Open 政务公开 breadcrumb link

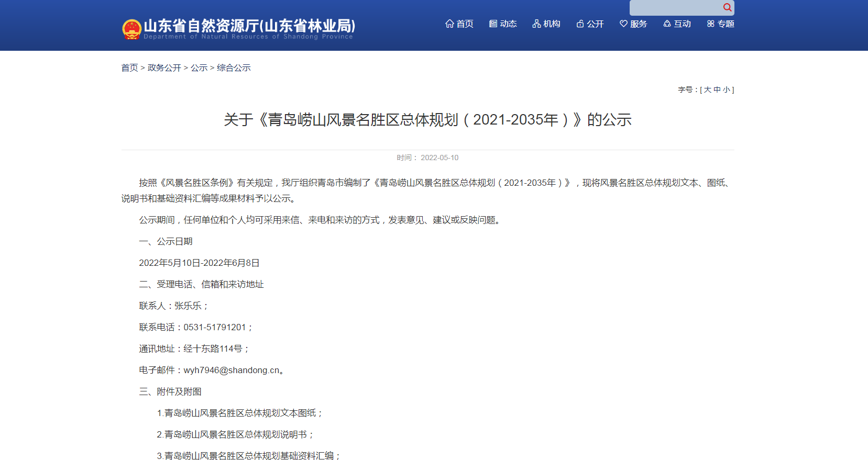click(x=164, y=68)
